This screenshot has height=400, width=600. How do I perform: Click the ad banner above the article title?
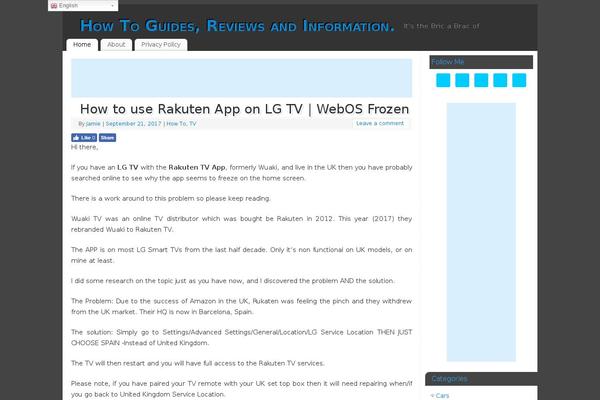(241, 78)
